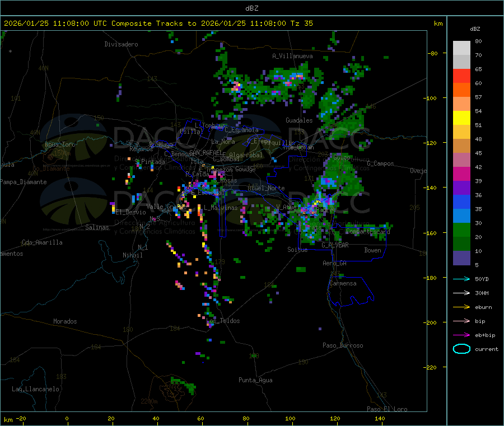Pick the light blue 30-35 dBZ swatch
504x426 pixels.
[x=461, y=216]
